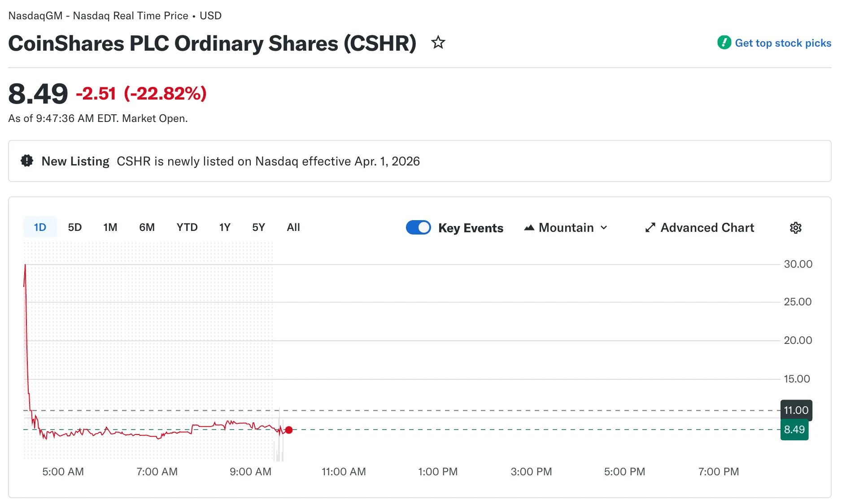Screen dimensions: 846x504
Task: Click the CoinShares PLC title heading
Action: [x=212, y=43]
